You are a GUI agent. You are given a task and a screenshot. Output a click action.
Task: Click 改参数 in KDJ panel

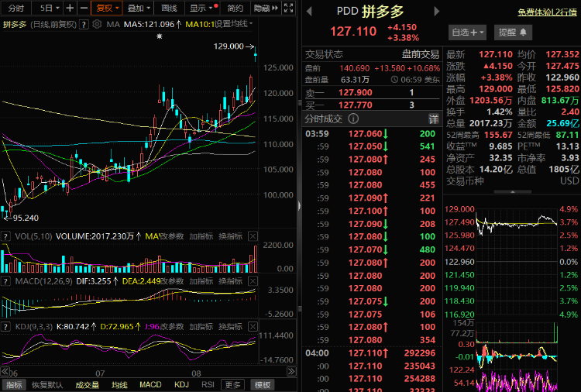pyautogui.click(x=171, y=326)
